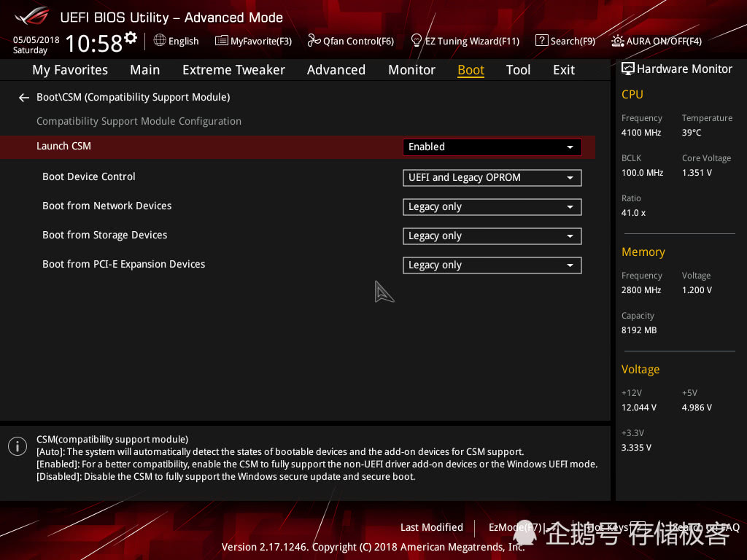The height and width of the screenshot is (560, 747).
Task: Change Boot from Network Devices setting
Action: [x=492, y=206]
